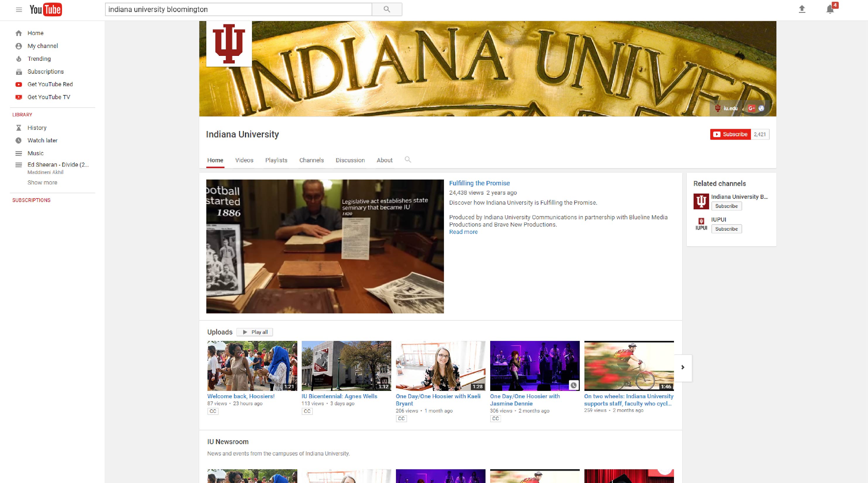Open the Discussion tab
This screenshot has height=483, width=868.
pos(350,160)
